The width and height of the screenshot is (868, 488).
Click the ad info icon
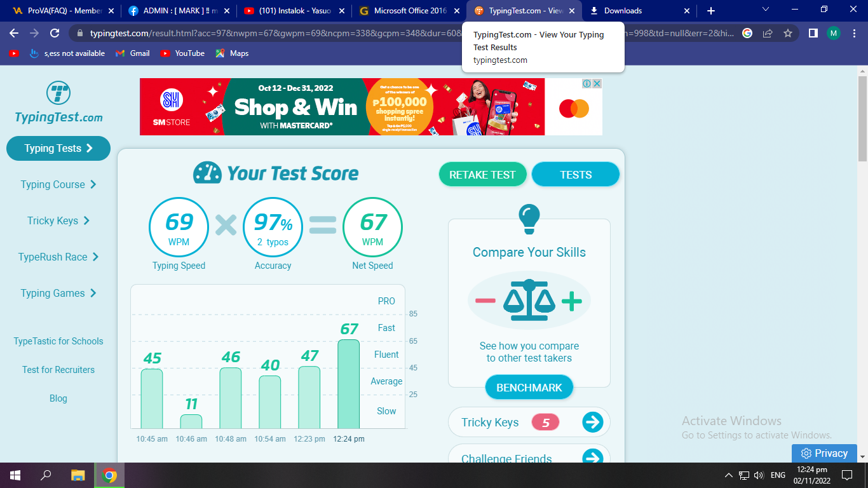[x=587, y=83]
